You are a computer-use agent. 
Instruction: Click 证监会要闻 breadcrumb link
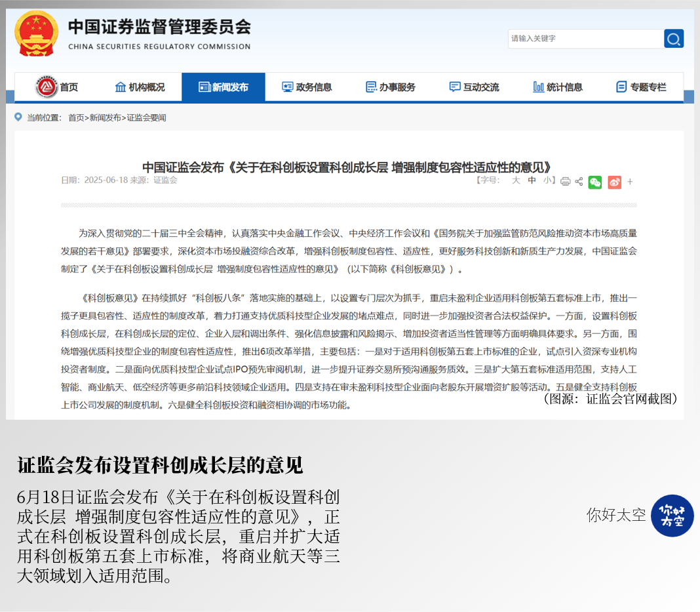[x=146, y=118]
